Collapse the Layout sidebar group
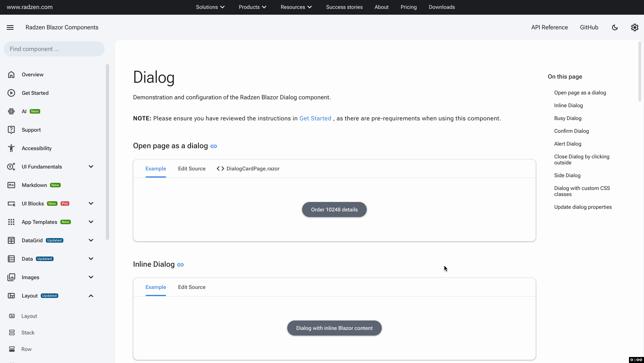Viewport: 644px width, 363px height. click(91, 296)
